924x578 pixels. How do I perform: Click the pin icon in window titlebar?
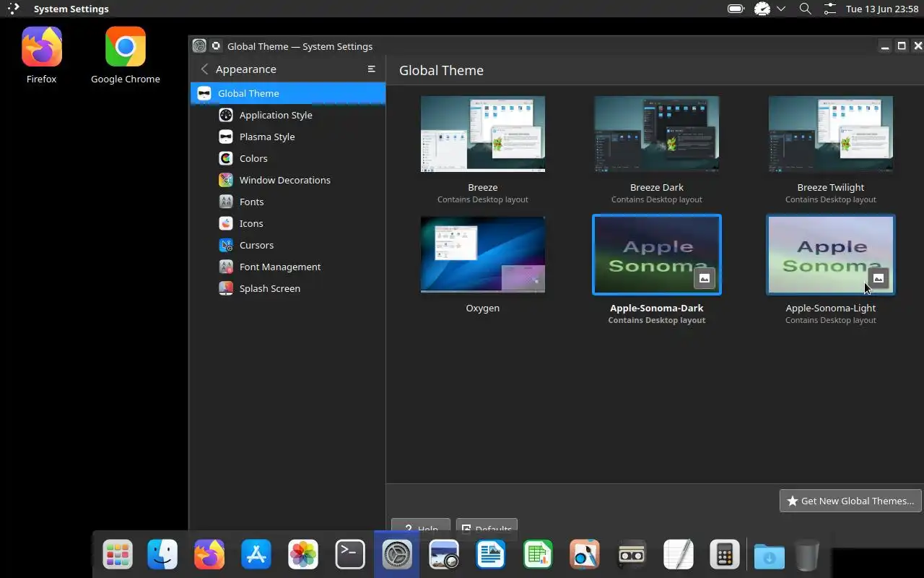(x=216, y=46)
